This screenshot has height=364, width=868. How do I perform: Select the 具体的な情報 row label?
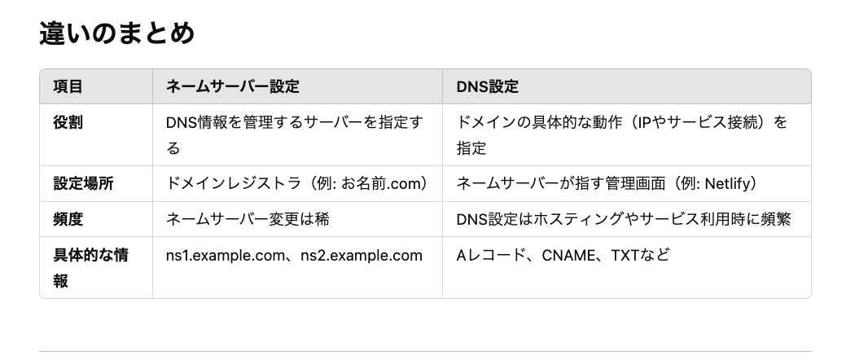(x=90, y=268)
